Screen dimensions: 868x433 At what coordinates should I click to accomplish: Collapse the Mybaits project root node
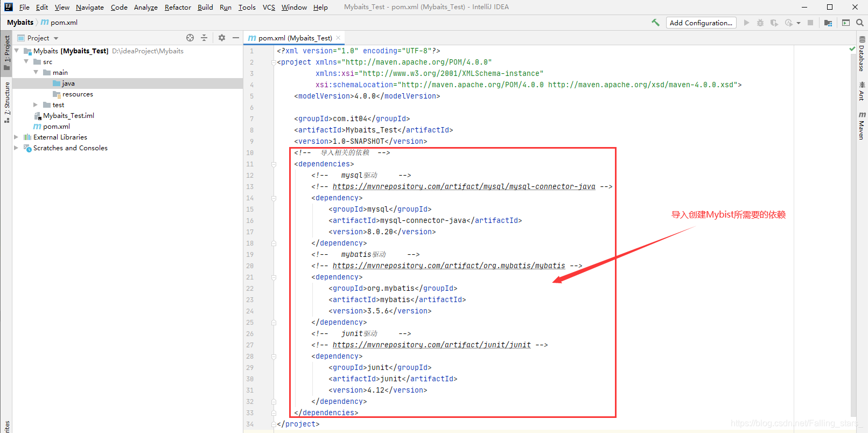point(17,51)
